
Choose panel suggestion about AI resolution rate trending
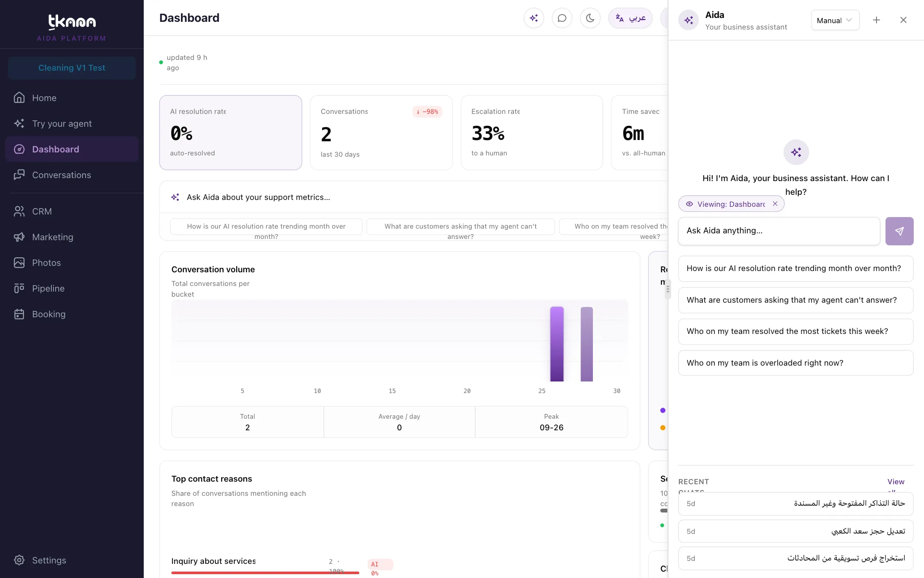(796, 268)
